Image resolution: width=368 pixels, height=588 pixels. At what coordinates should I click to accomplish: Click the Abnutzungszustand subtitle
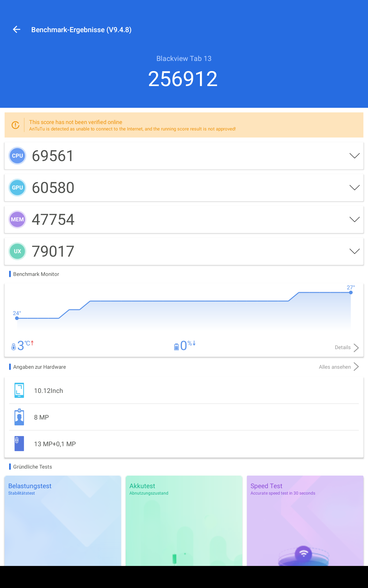(149, 493)
